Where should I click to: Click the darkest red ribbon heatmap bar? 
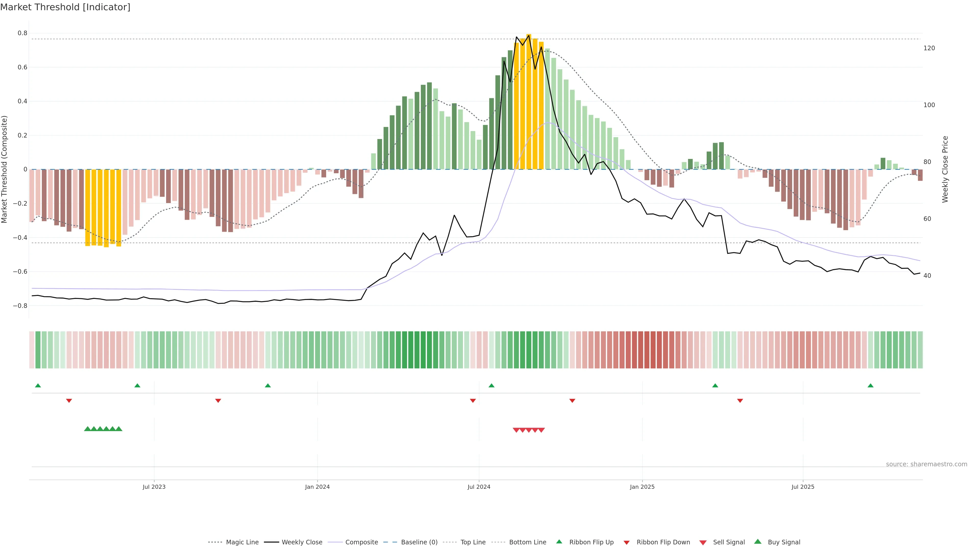647,350
